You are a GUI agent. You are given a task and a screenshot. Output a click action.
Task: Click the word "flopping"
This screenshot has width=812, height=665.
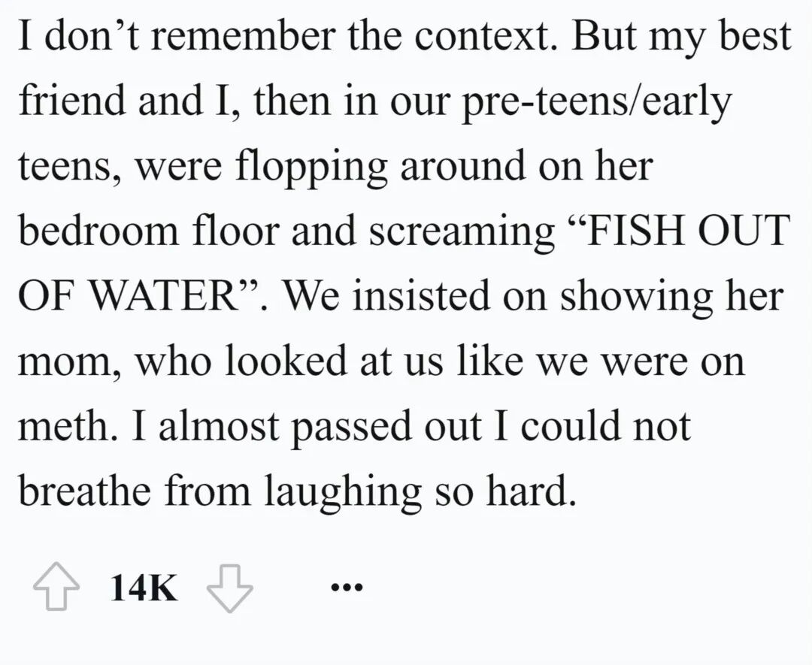click(312, 168)
